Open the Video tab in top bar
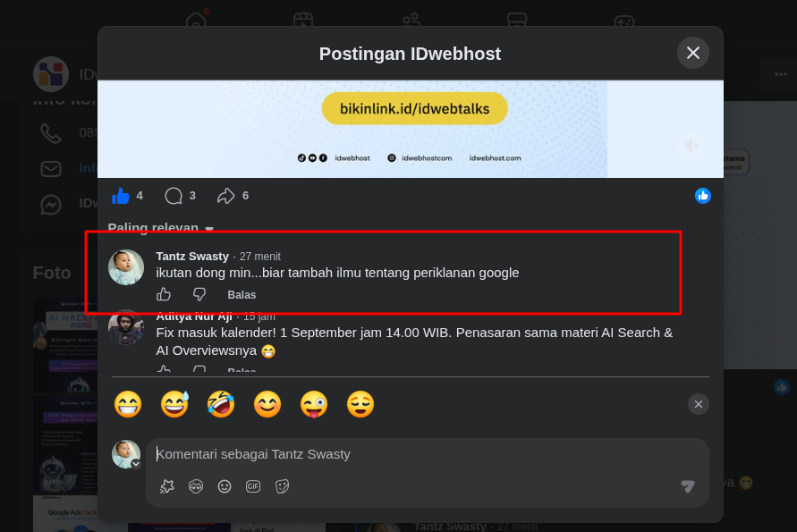 point(303,21)
